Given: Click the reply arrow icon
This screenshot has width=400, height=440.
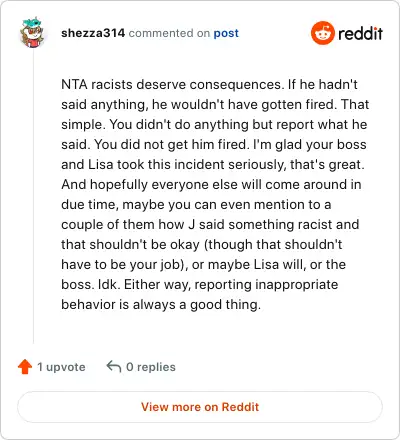Looking at the screenshot, I should pyautogui.click(x=114, y=366).
